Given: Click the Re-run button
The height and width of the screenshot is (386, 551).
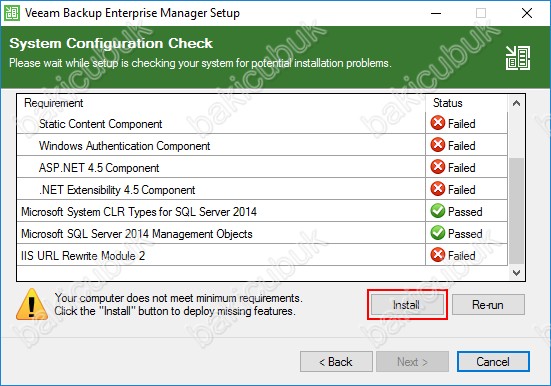Looking at the screenshot, I should point(488,304).
